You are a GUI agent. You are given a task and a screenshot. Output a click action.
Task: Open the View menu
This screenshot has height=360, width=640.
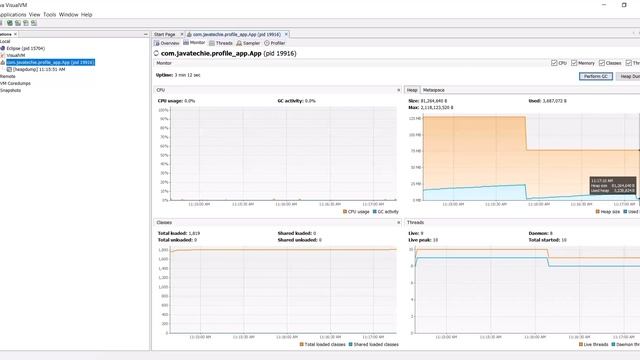pos(35,15)
